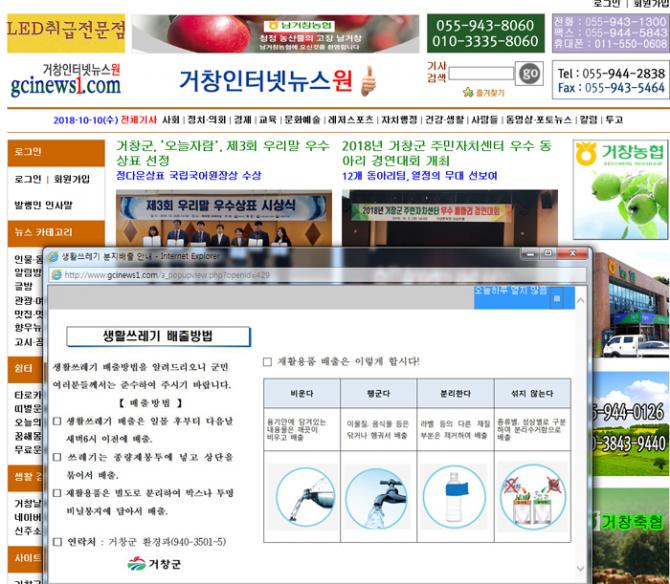Select 칼럼 menu item
The width and height of the screenshot is (670, 584).
coord(588,120)
